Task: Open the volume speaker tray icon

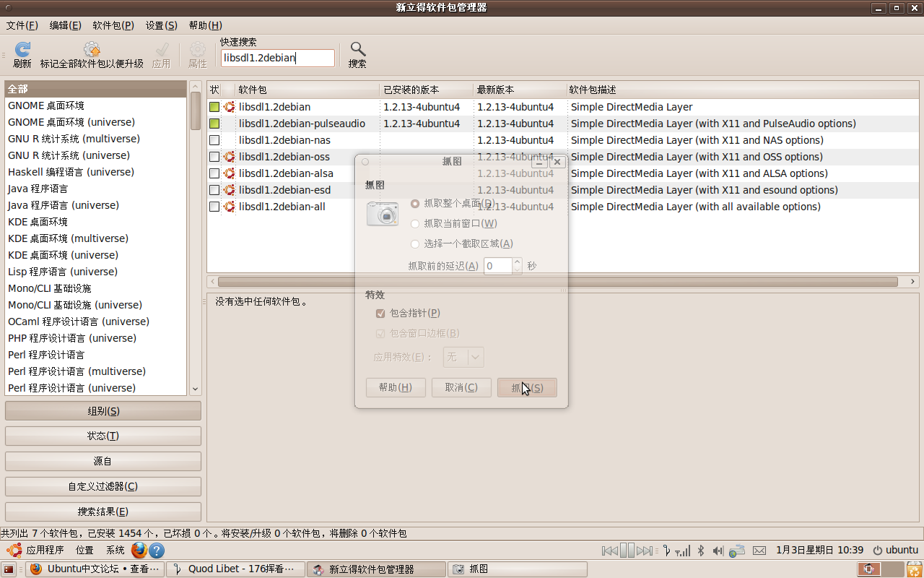Action: [718, 551]
